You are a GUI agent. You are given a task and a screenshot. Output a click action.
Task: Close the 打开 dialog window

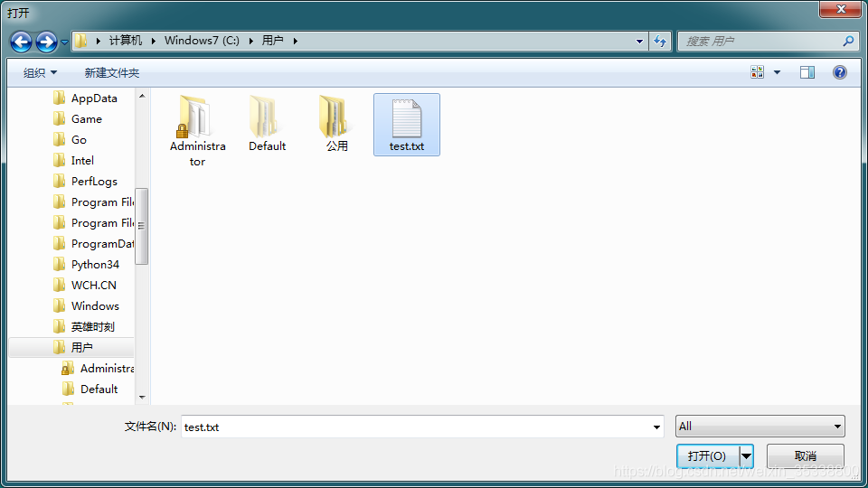[840, 9]
